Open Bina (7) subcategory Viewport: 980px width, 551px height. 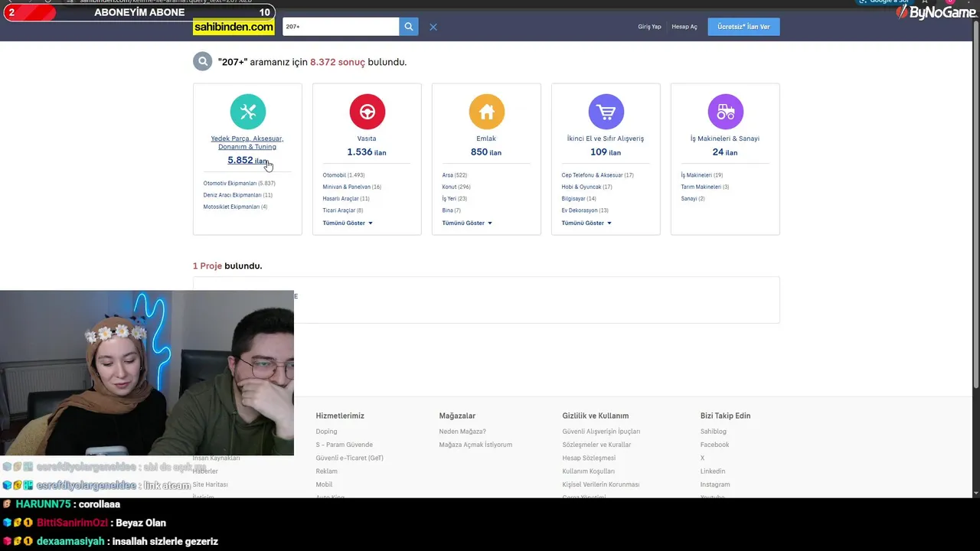pyautogui.click(x=452, y=210)
